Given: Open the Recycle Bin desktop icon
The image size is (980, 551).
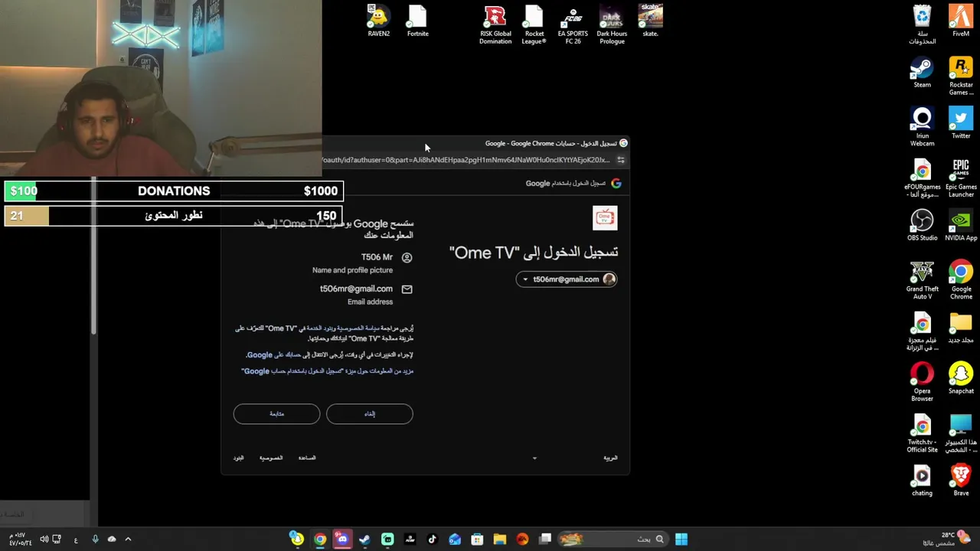Looking at the screenshot, I should click(x=922, y=24).
